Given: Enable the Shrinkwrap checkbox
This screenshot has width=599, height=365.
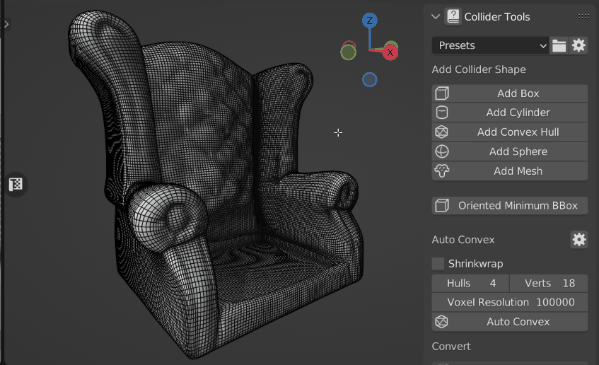Looking at the screenshot, I should [x=438, y=263].
